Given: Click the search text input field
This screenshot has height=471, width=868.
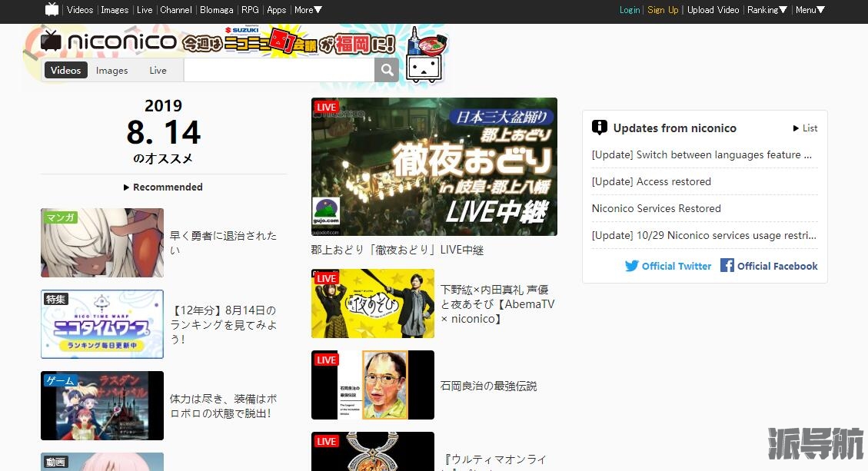Looking at the screenshot, I should coord(279,71).
